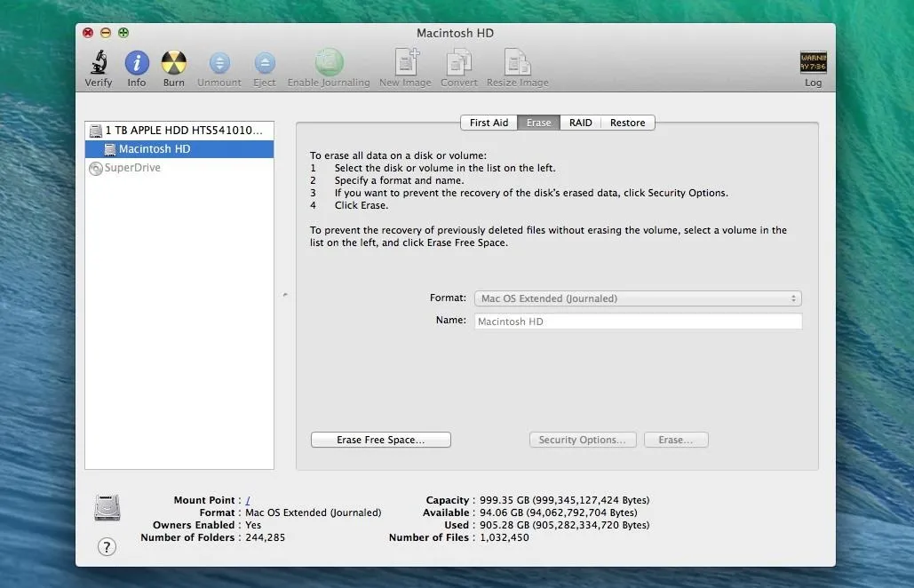Click the Mac OS Extended (Journaled) format info value
The height and width of the screenshot is (588, 914).
pos(313,513)
